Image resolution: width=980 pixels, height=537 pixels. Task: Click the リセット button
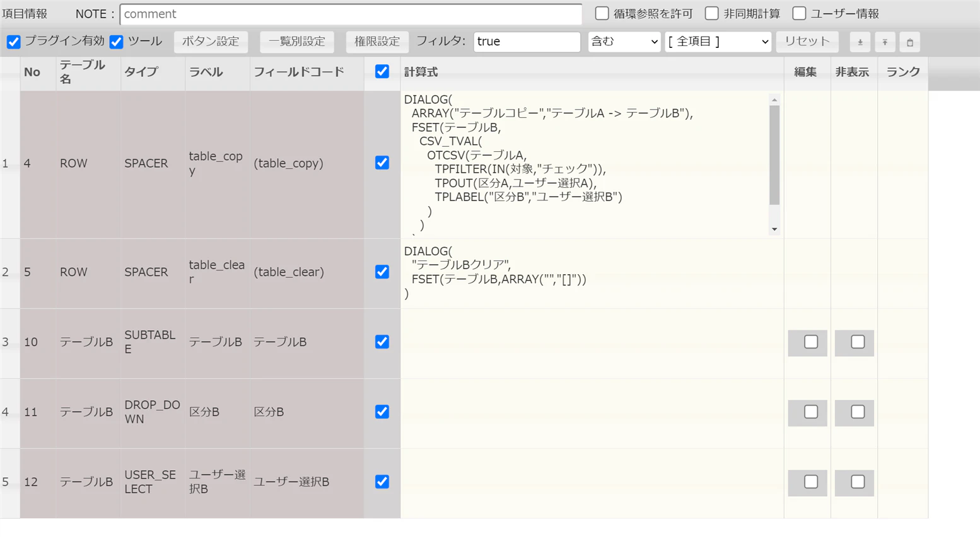pyautogui.click(x=807, y=42)
